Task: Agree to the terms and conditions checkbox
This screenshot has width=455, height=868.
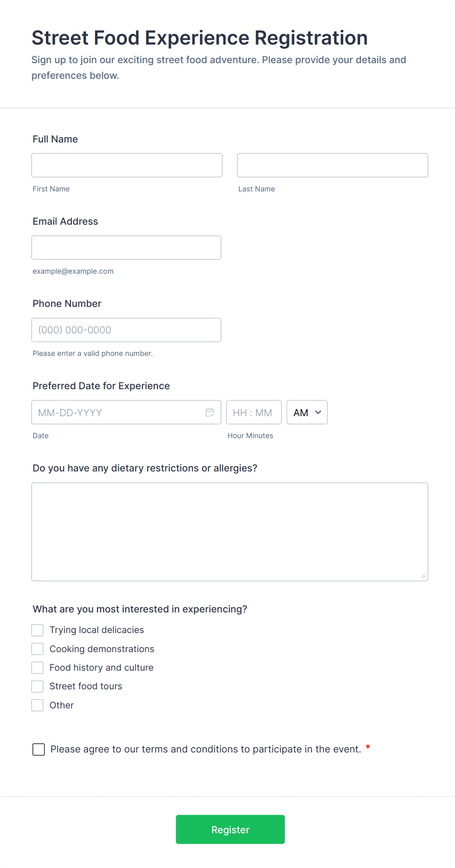Action: point(39,750)
